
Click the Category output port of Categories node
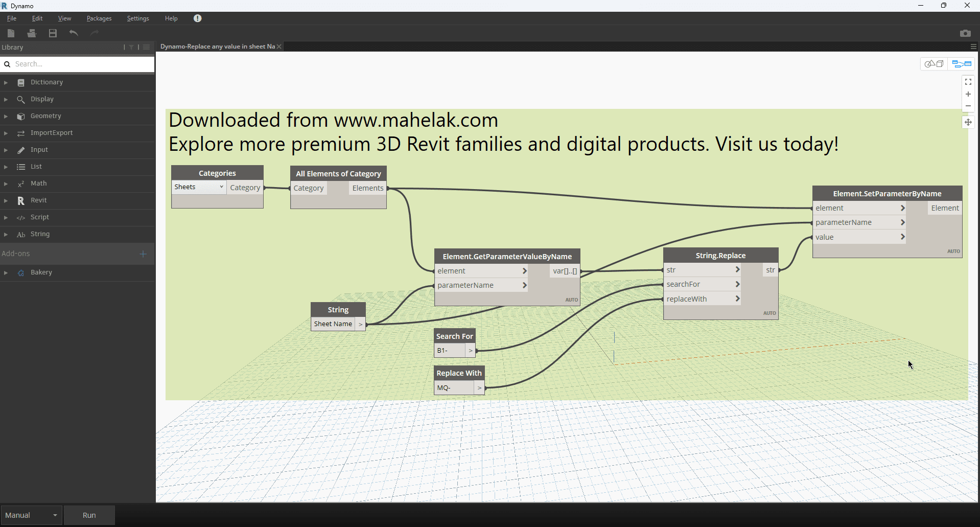click(245, 188)
